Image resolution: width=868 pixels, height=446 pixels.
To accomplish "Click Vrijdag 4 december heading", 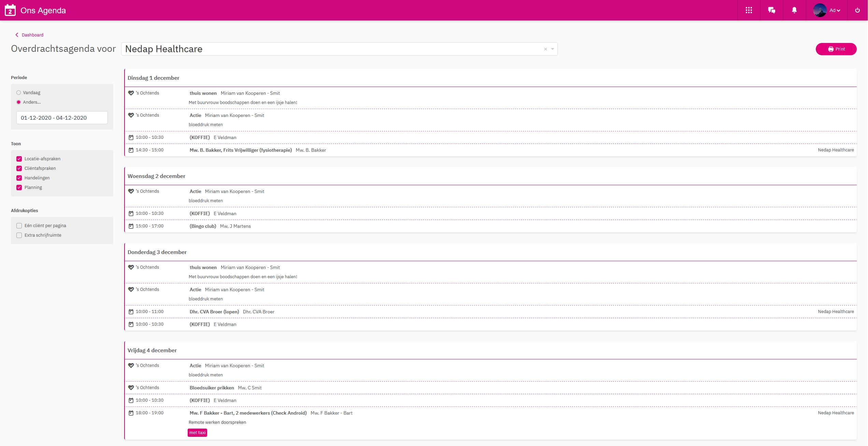I will [x=152, y=350].
